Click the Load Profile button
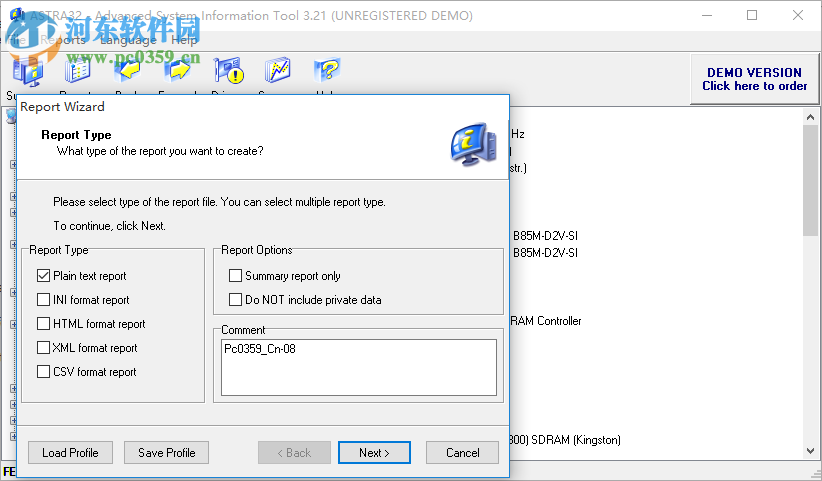The height and width of the screenshot is (481, 822). 70,453
